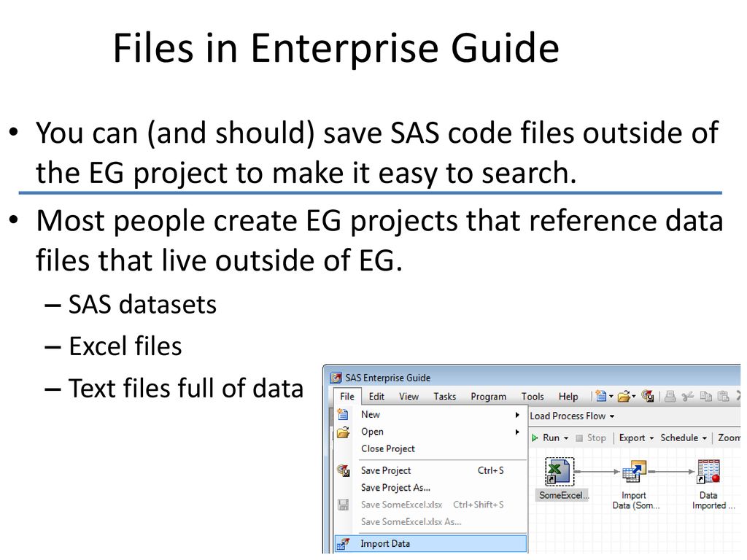The image size is (747, 560).
Task: Click the New document toolbar icon
Action: pos(601,396)
